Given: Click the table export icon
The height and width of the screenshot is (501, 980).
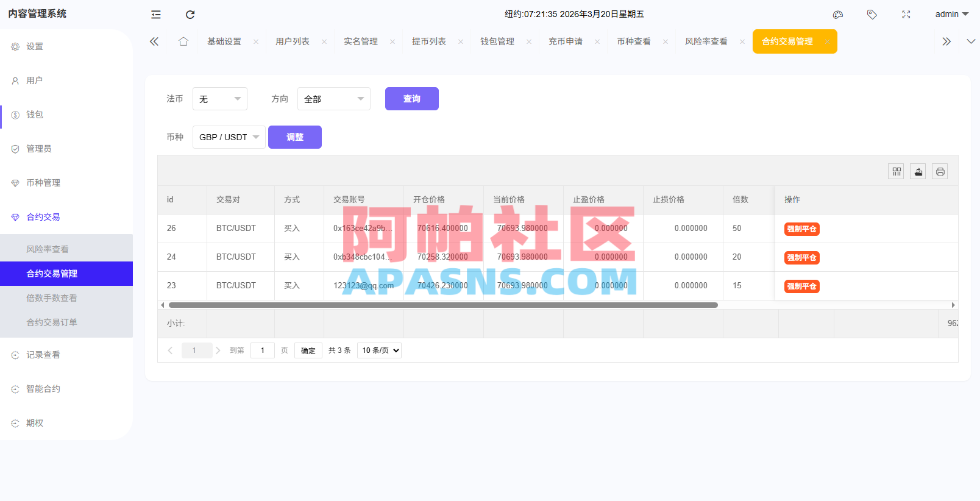Looking at the screenshot, I should (918, 172).
